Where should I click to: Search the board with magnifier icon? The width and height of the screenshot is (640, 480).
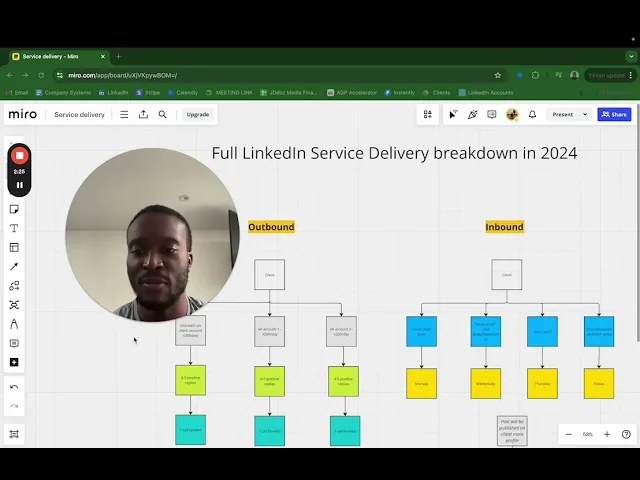(x=162, y=115)
